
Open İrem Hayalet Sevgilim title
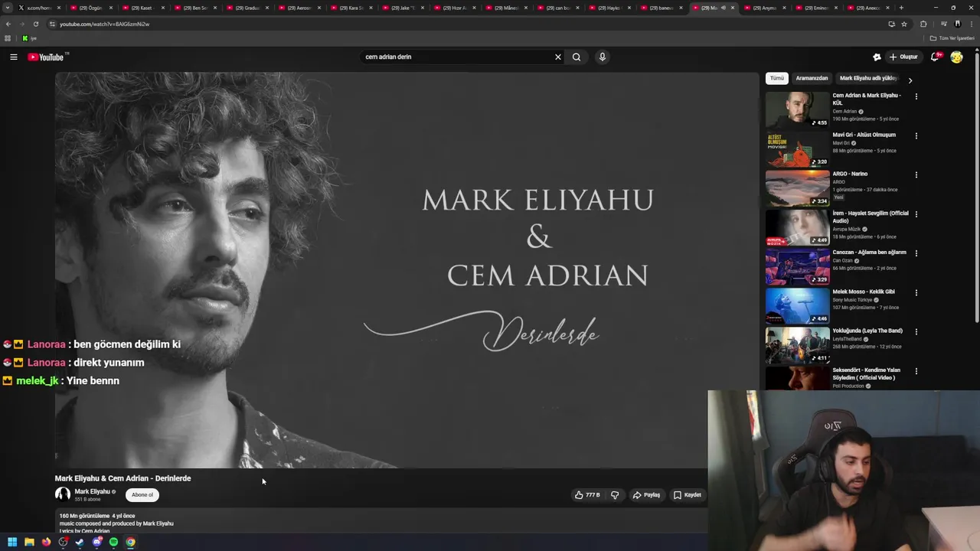tap(871, 217)
